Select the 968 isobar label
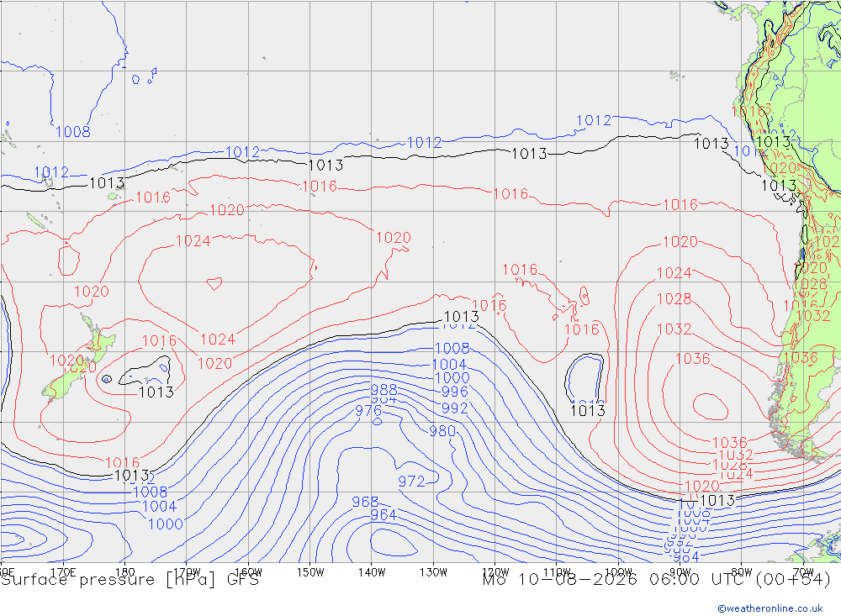 365,502
